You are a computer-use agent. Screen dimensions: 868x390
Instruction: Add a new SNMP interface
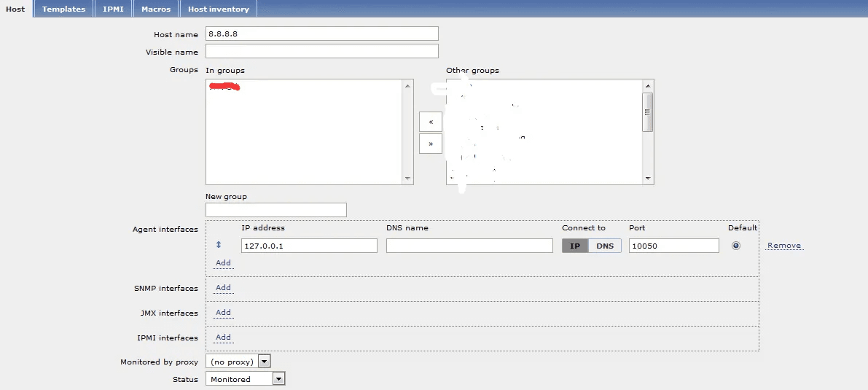coord(223,288)
